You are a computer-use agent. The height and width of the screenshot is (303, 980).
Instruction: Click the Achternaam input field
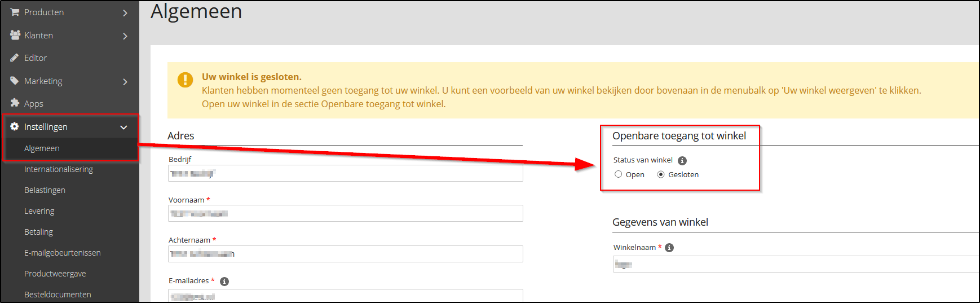[346, 254]
